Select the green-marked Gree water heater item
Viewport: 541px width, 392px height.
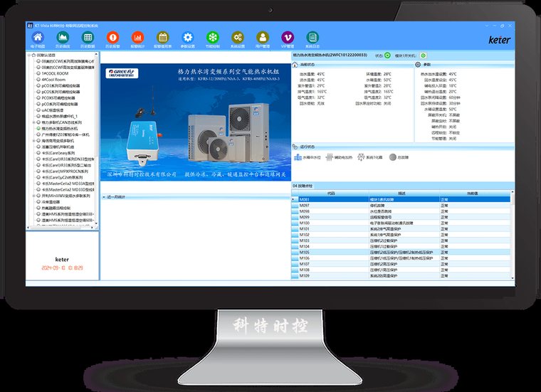click(57, 129)
